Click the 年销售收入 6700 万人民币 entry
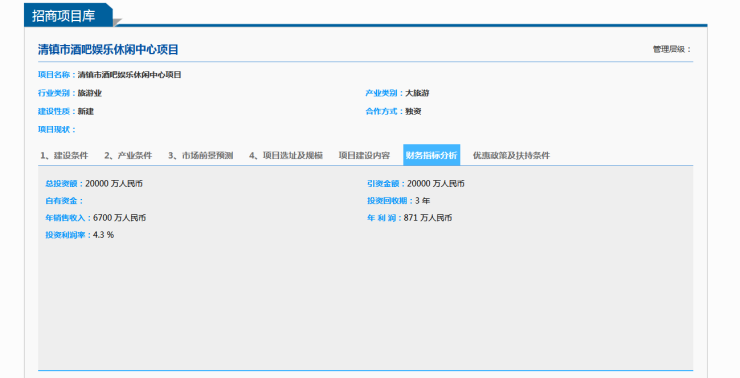Viewport: 740px width, 378px height. point(96,218)
